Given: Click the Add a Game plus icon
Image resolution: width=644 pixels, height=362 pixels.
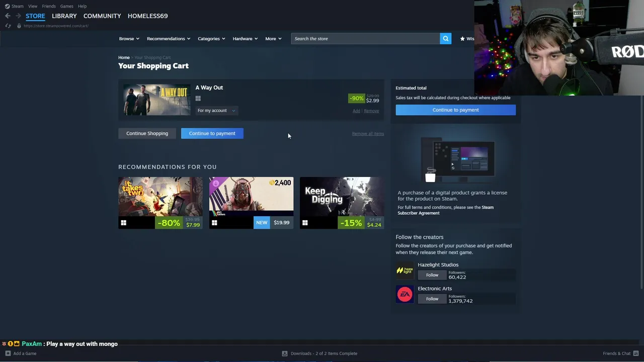Looking at the screenshot, I should 8,353.
